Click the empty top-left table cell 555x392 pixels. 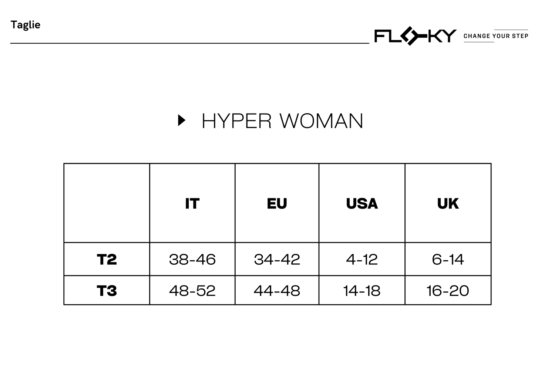click(x=107, y=203)
